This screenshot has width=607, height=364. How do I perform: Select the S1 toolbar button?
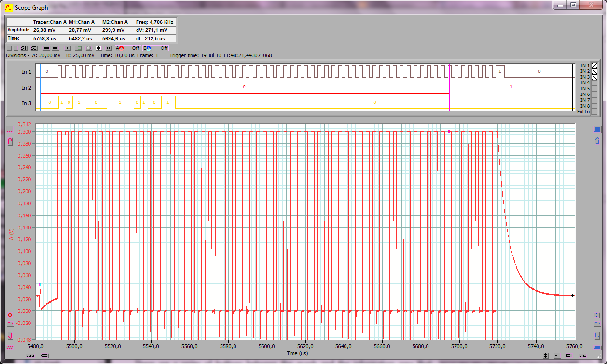click(24, 48)
